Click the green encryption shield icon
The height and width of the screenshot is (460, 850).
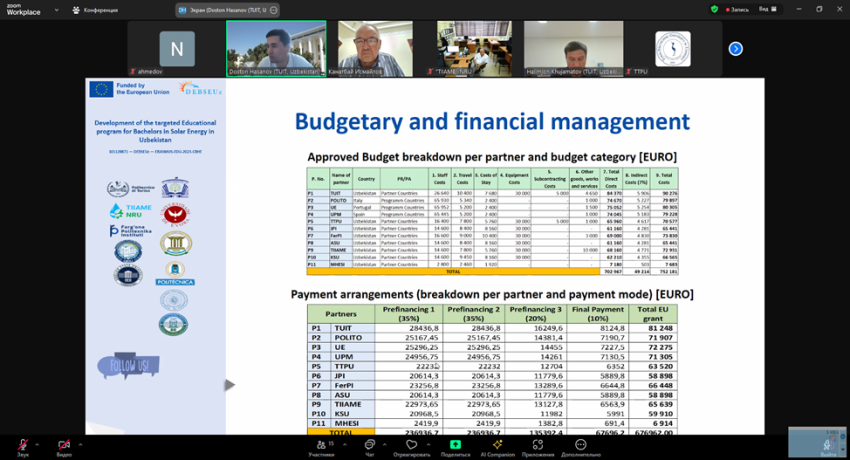click(714, 9)
